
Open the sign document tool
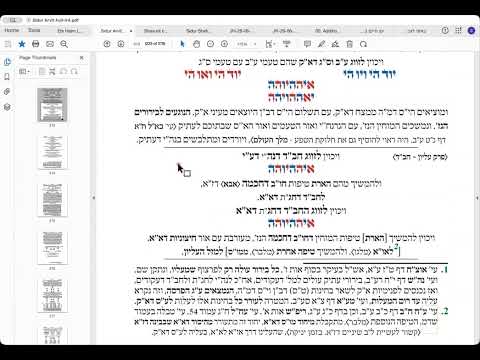(335, 44)
